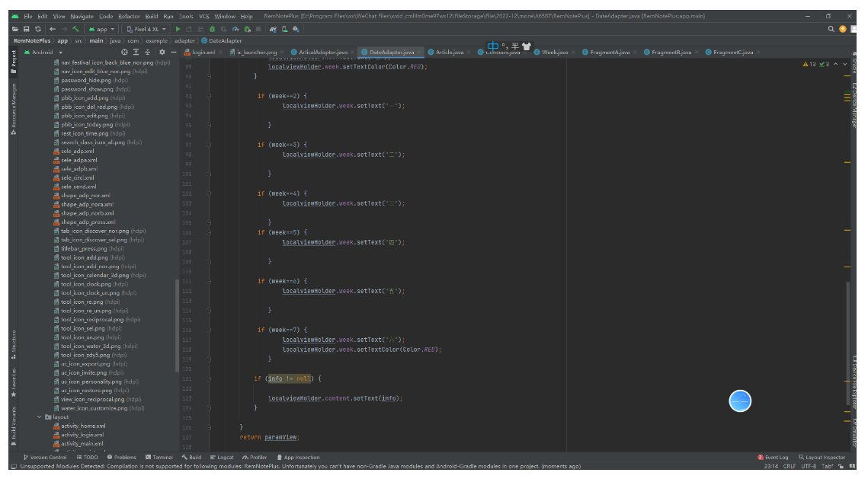Open the Refactor menu

point(129,16)
